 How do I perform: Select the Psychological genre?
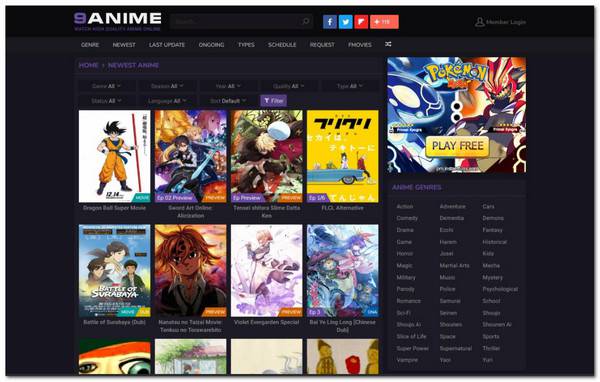coord(500,289)
